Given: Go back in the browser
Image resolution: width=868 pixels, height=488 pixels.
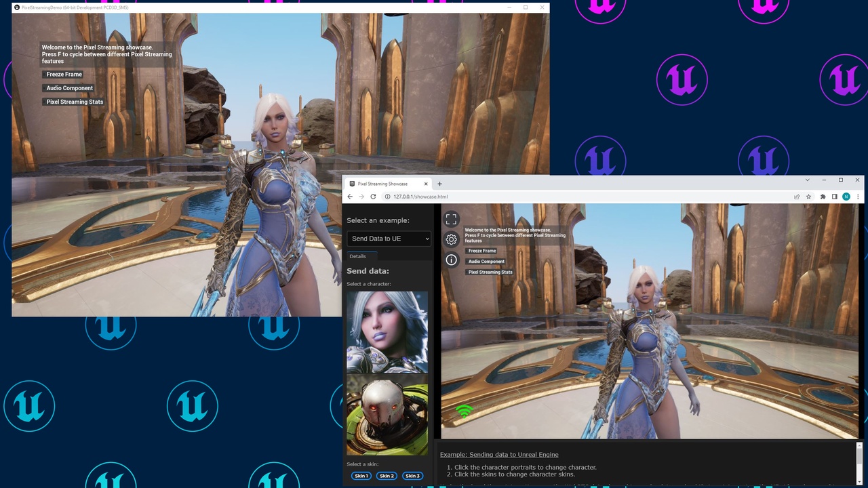Looking at the screenshot, I should [x=350, y=197].
